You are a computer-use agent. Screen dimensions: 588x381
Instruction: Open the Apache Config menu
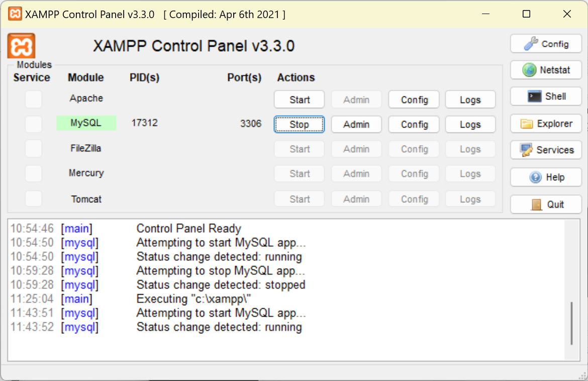(414, 100)
